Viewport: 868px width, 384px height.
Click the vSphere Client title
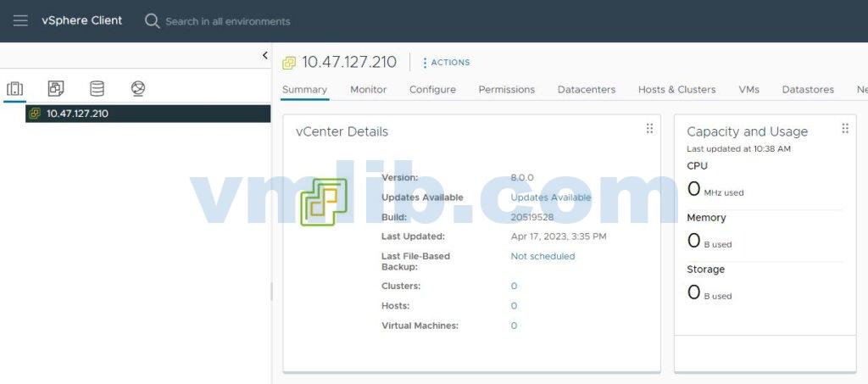pyautogui.click(x=82, y=21)
